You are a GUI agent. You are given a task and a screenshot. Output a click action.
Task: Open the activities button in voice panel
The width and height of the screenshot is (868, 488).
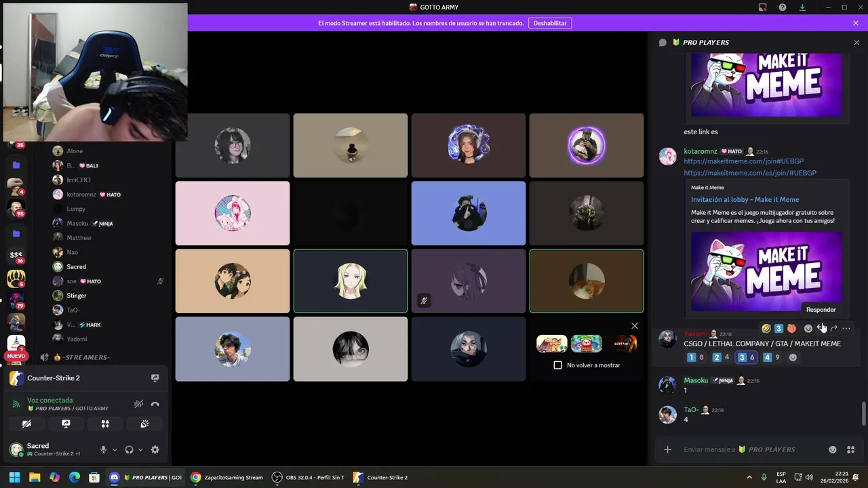(x=105, y=424)
